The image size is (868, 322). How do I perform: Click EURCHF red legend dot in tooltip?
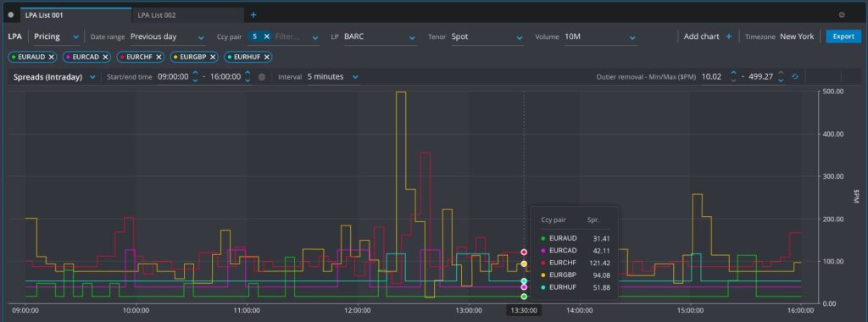(x=543, y=263)
